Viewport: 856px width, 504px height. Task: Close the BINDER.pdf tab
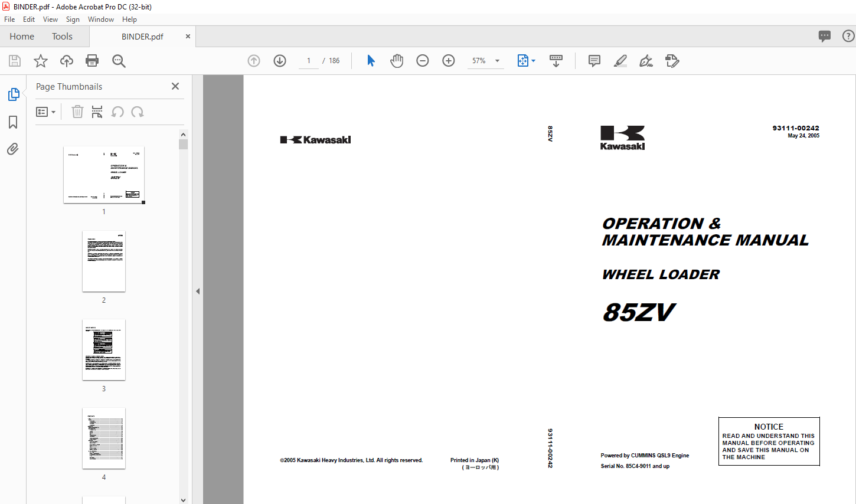pyautogui.click(x=188, y=37)
